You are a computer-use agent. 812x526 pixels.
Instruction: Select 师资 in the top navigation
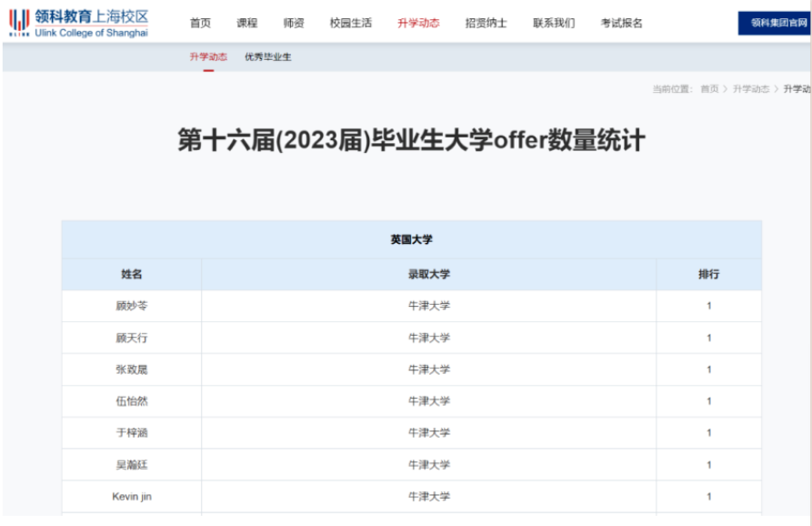[x=294, y=23]
